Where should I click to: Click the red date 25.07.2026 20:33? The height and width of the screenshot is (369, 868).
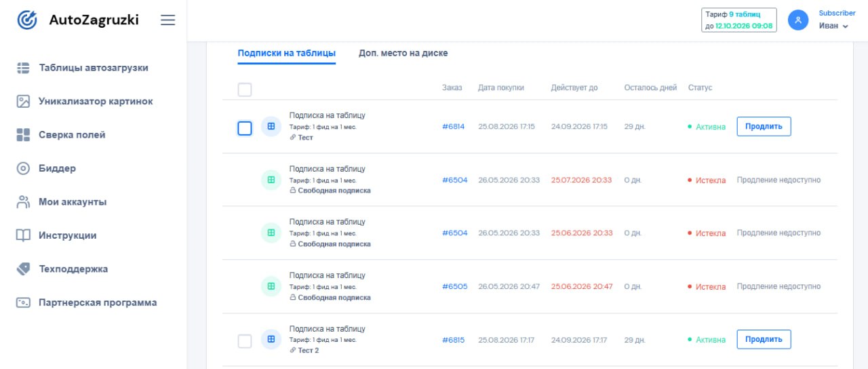pos(582,180)
